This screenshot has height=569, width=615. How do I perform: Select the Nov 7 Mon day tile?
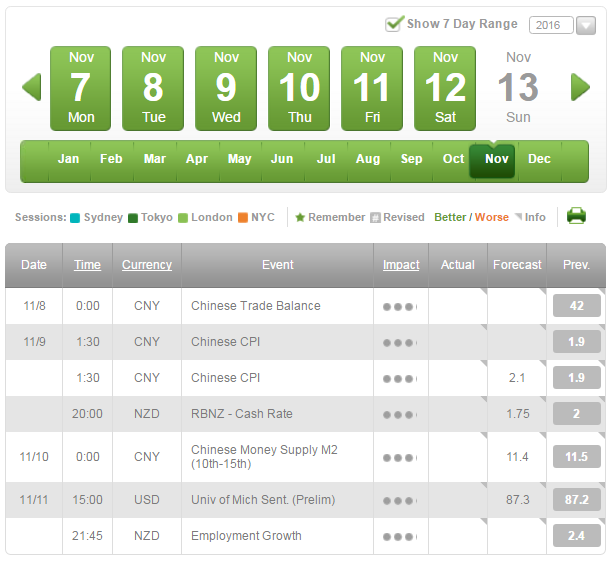[81, 89]
